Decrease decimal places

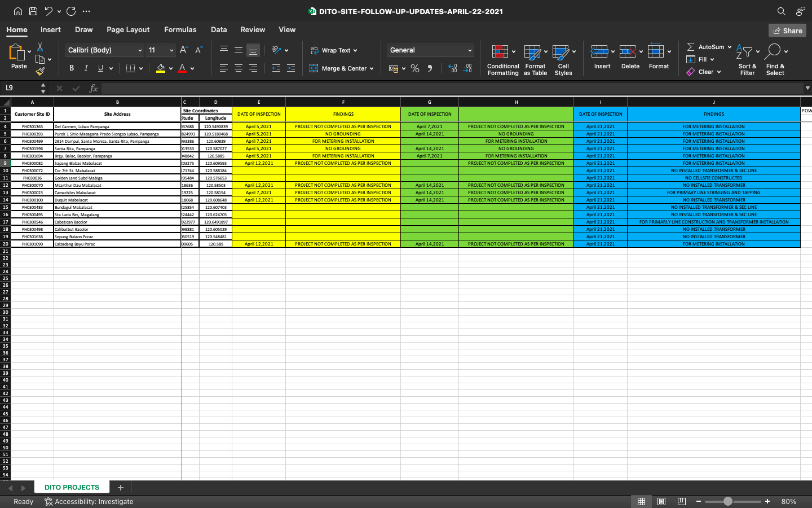click(x=467, y=68)
